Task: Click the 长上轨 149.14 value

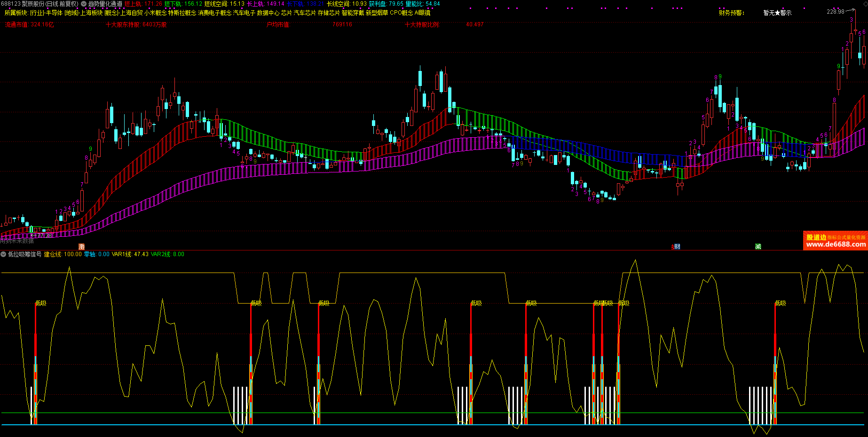Action: (x=266, y=4)
